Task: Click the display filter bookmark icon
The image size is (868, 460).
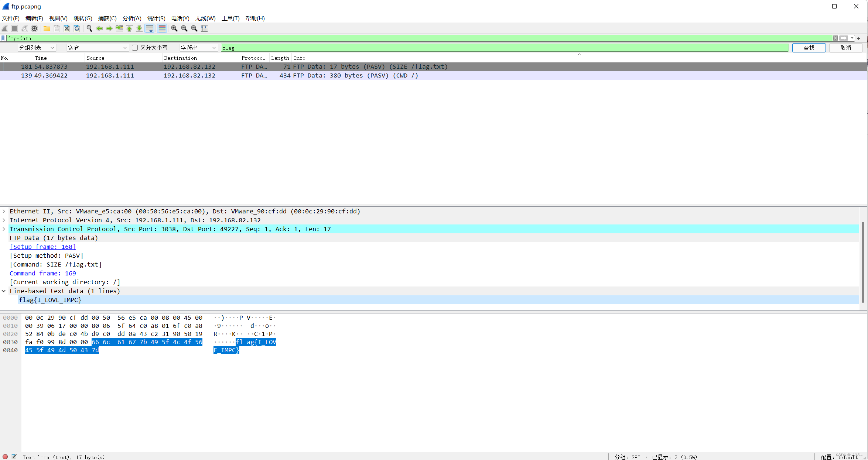Action: (3, 38)
